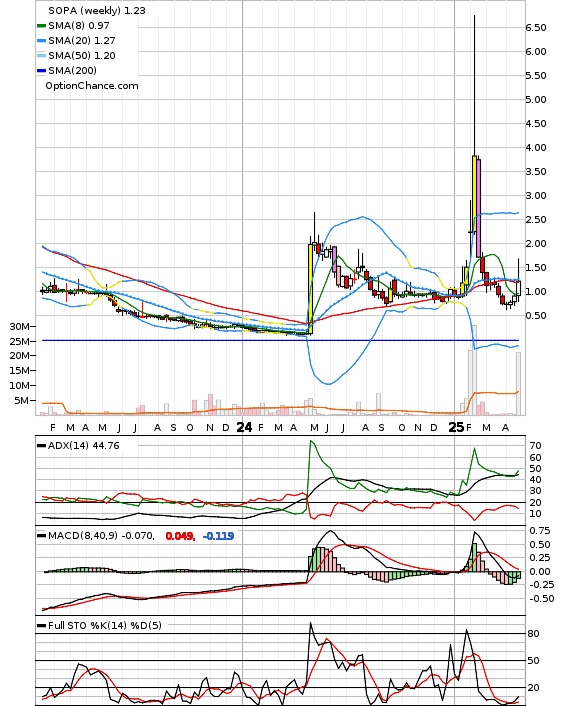Image resolution: width=566 pixels, height=706 pixels.
Task: Click the green SMA(8) legend swatch
Action: point(41,26)
